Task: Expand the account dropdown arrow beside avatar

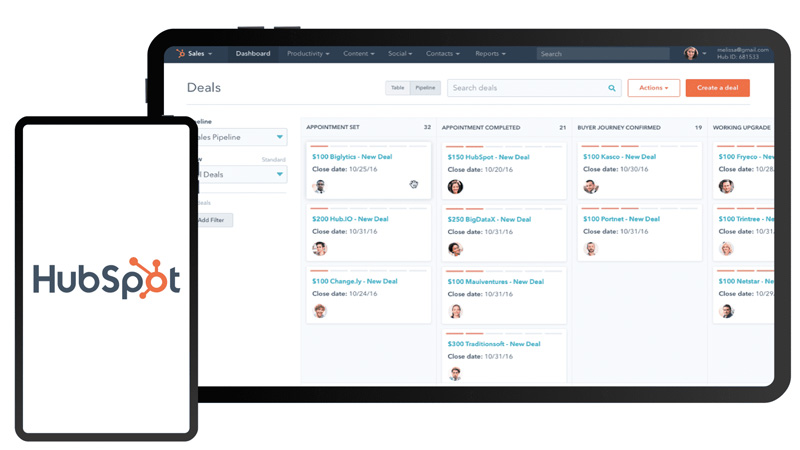Action: pyautogui.click(x=705, y=54)
